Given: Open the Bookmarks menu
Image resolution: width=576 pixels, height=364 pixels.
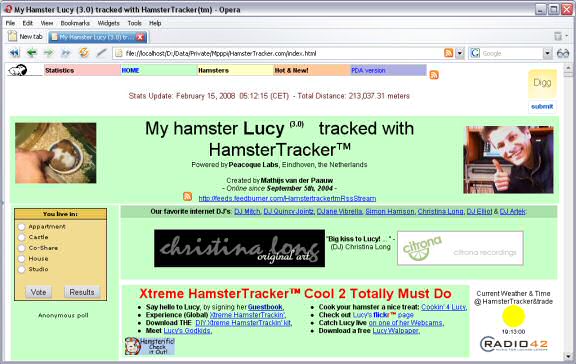Looking at the screenshot, I should click(75, 23).
